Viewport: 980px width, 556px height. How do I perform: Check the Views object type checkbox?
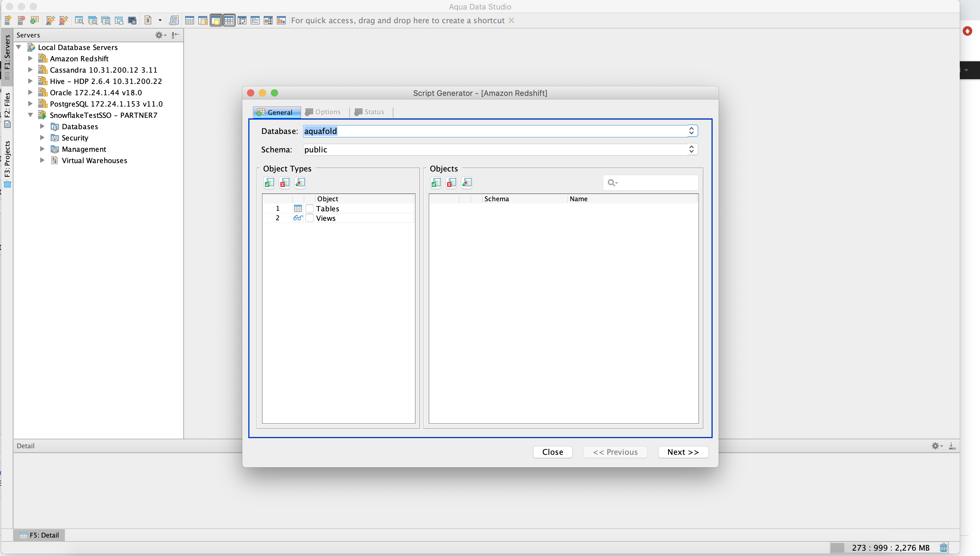pos(310,218)
